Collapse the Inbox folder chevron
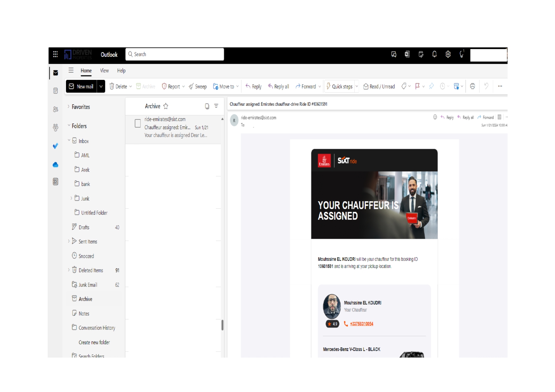This screenshot has width=555, height=392. (69, 141)
